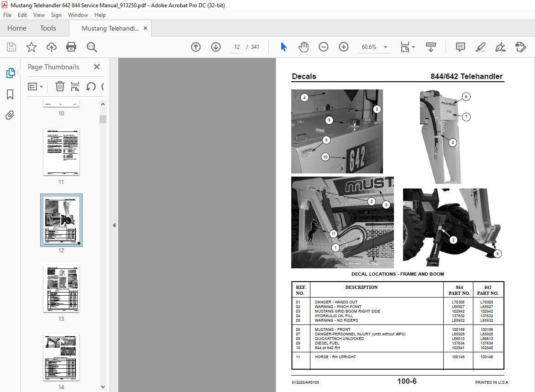Viewport: 535px width, 392px height.
Task: Click thumbnail scrollbar up arrow
Action: (x=103, y=104)
